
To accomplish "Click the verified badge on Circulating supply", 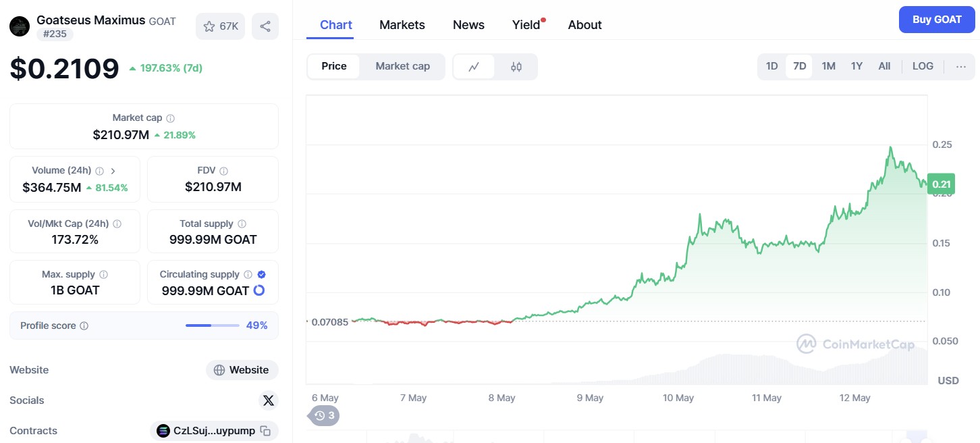I will pos(261,274).
